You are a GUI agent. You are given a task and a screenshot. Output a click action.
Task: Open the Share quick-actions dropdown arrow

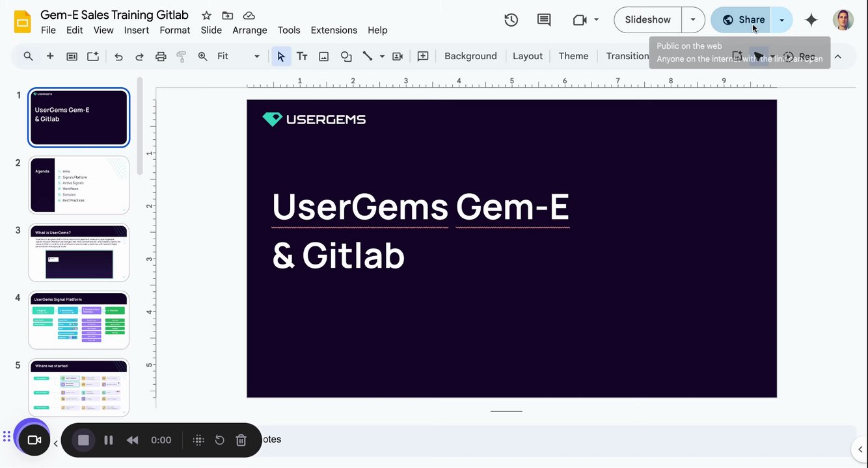[781, 19]
